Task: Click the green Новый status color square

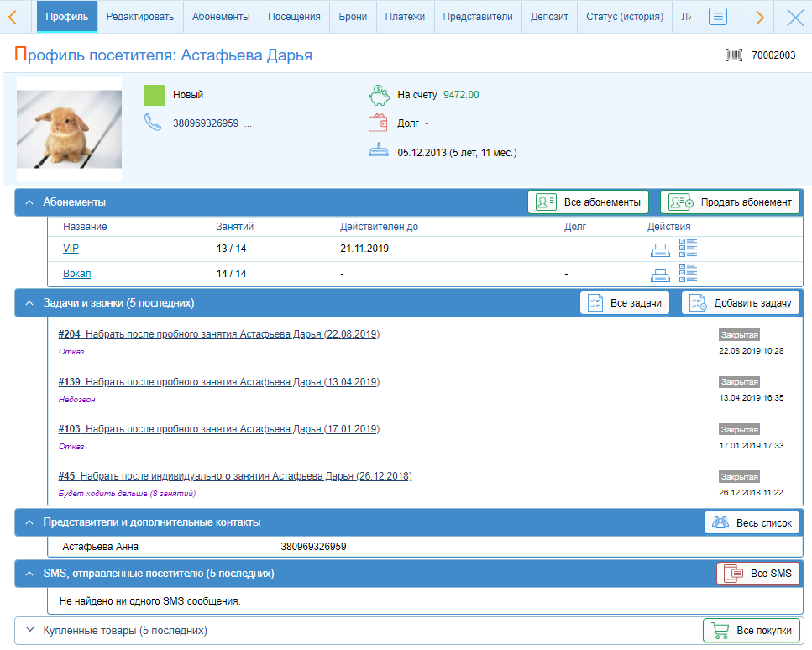Action: pos(155,95)
